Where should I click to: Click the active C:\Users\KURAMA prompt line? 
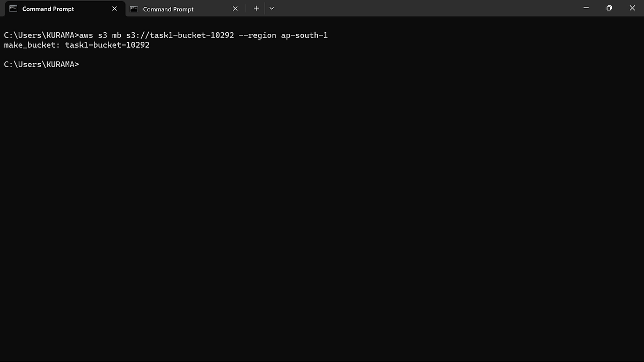coord(41,64)
